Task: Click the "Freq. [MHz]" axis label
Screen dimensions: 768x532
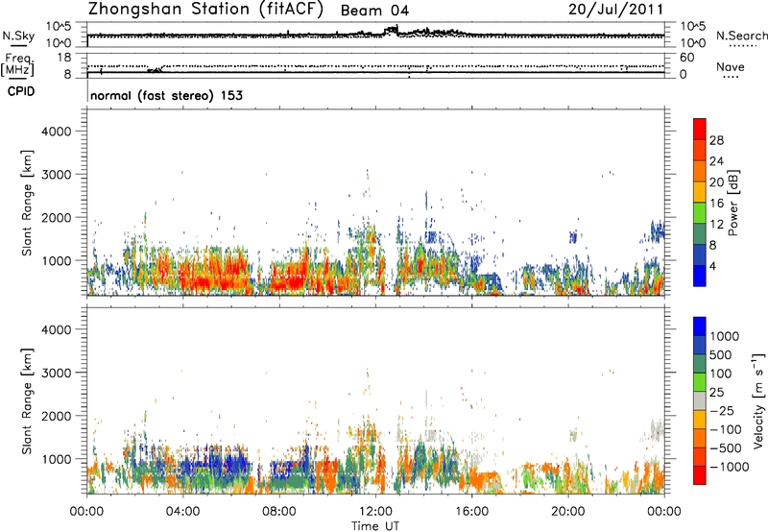Action: point(17,65)
